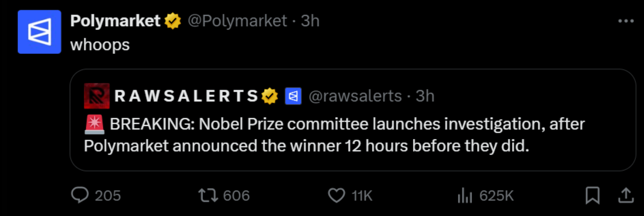
Task: Open the Polymarket profile picture
Action: [x=39, y=32]
